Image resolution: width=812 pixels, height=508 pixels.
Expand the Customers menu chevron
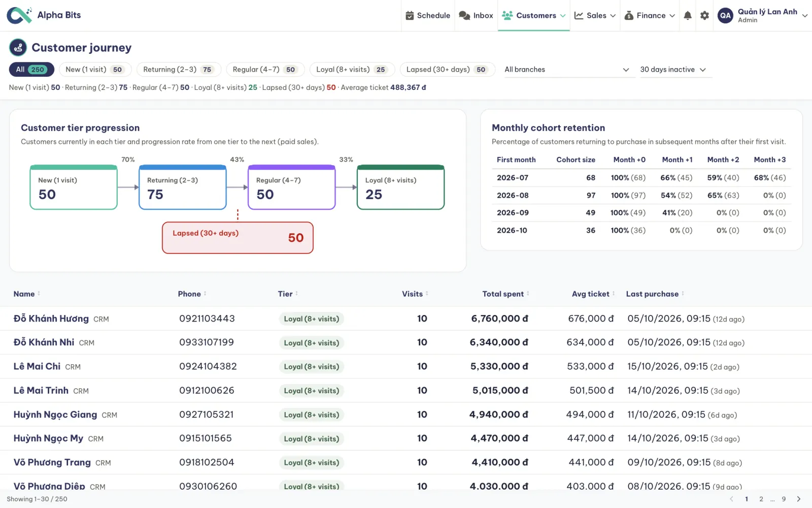[x=563, y=16]
